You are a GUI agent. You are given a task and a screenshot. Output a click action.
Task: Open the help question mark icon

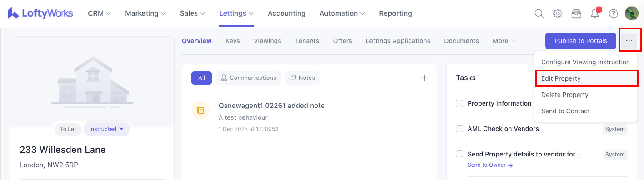coord(613,13)
